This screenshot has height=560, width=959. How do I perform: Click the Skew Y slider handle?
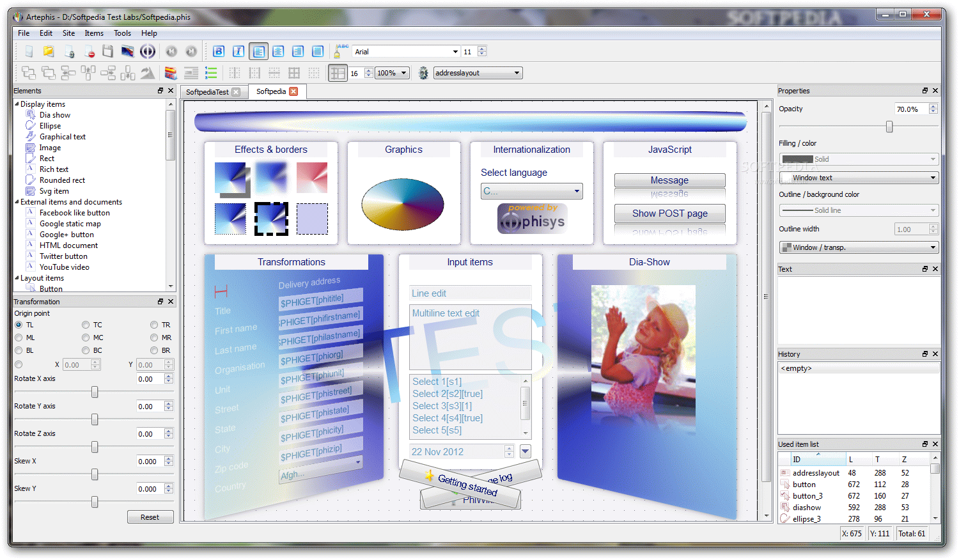[95, 502]
